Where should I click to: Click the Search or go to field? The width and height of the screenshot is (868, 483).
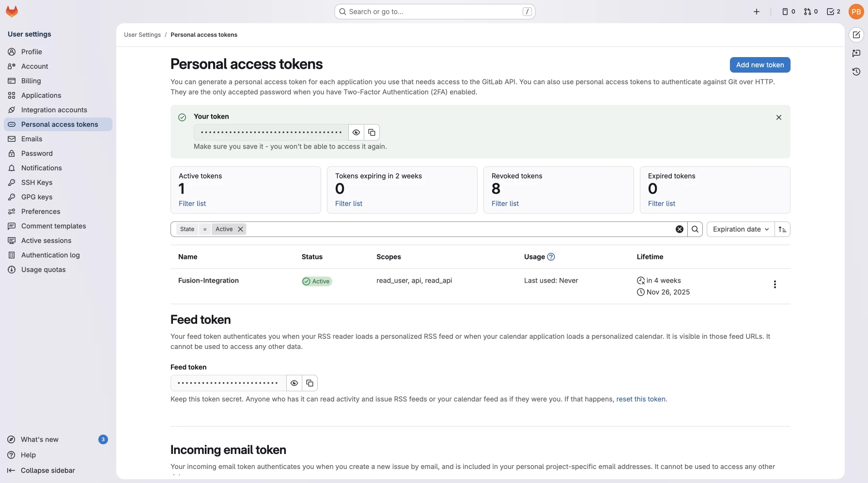(434, 12)
